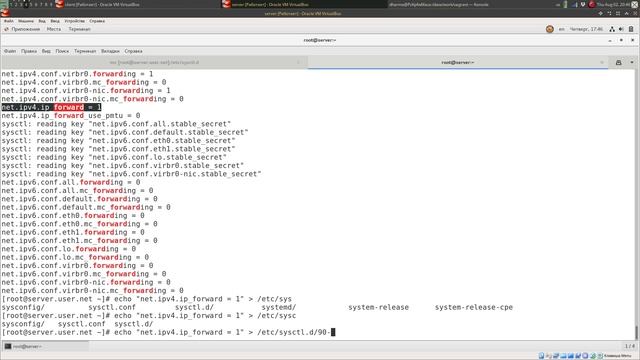
Task: Click the battery icon in GNOME panel
Action: point(631,29)
